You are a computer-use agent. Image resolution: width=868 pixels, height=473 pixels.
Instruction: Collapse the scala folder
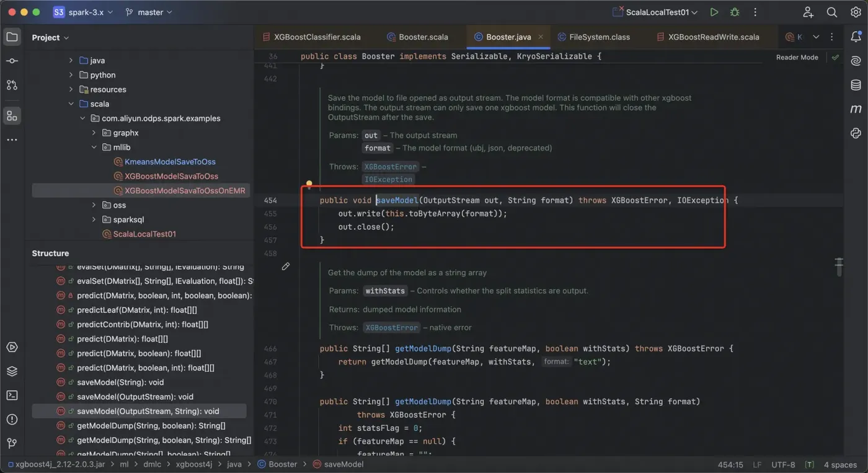pyautogui.click(x=71, y=104)
